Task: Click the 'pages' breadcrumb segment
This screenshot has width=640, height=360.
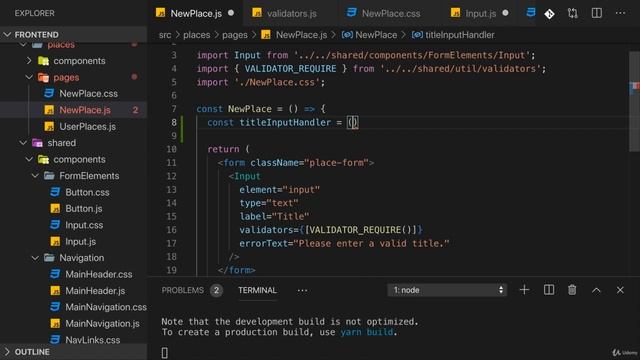Action: point(235,35)
